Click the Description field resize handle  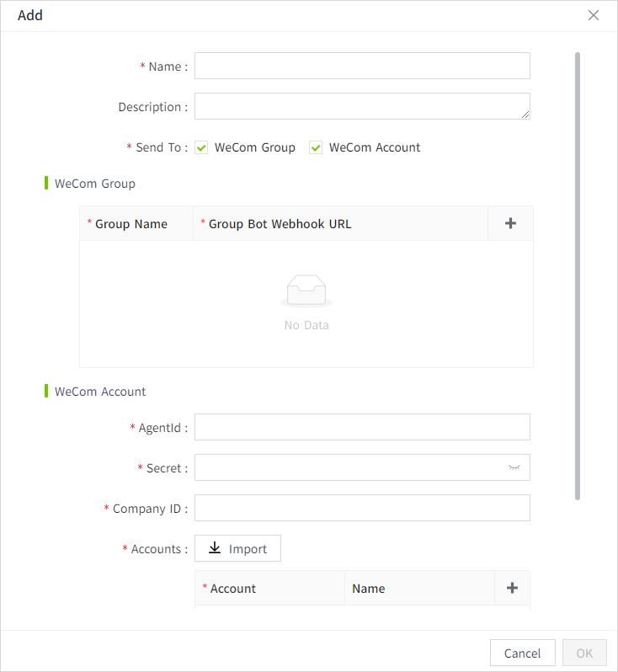pos(525,115)
